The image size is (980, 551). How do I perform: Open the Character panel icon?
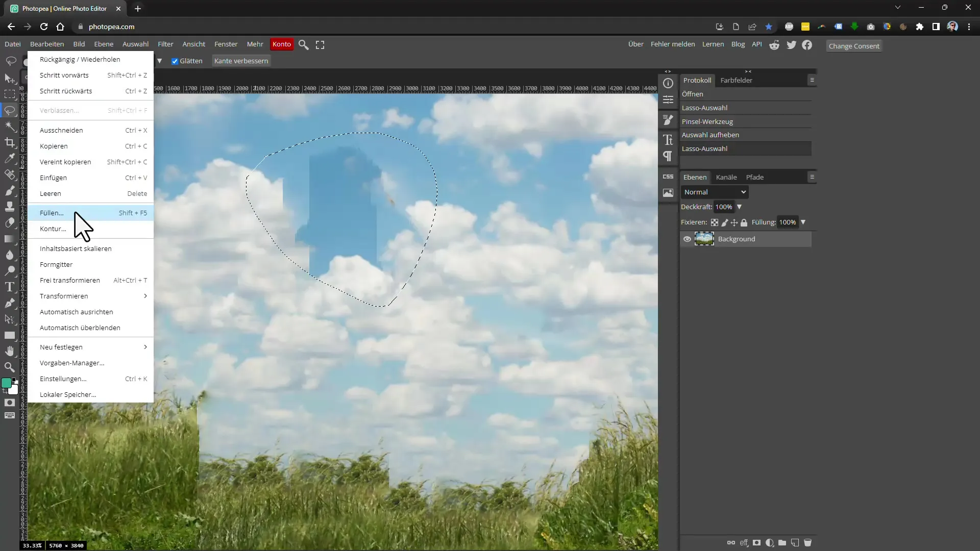point(668,140)
